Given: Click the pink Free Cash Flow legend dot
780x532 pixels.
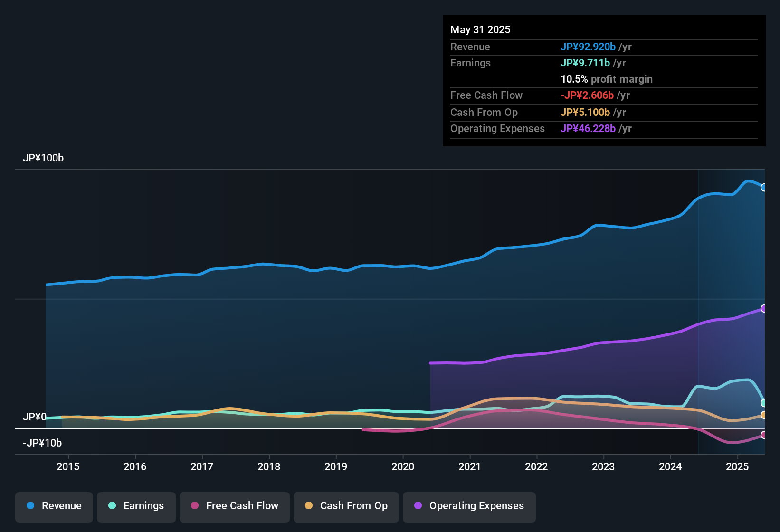Looking at the screenshot, I should 195,506.
